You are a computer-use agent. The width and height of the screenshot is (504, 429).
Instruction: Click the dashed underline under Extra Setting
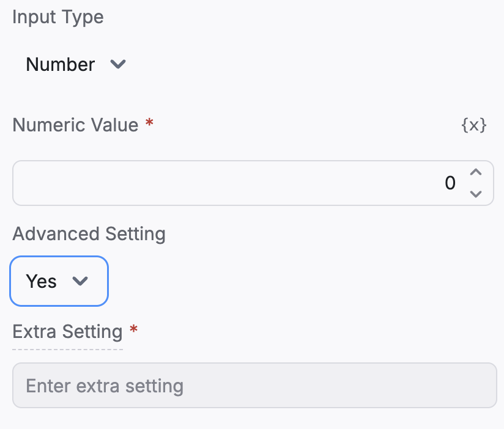67,350
